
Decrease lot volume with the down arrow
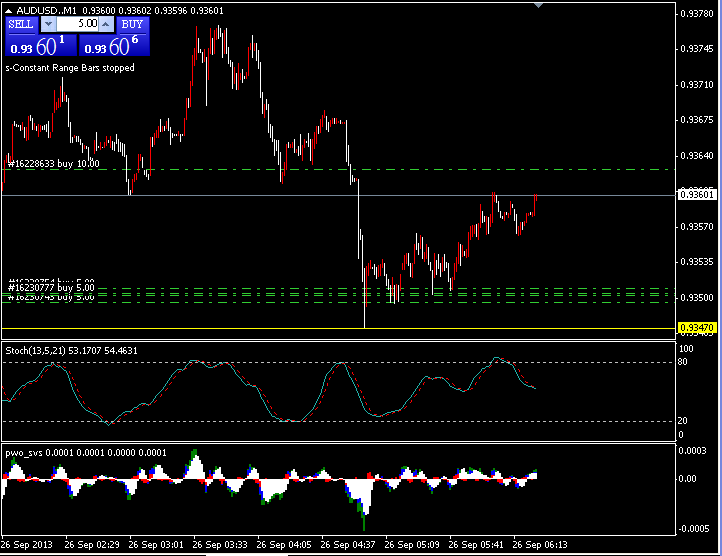coord(48,24)
